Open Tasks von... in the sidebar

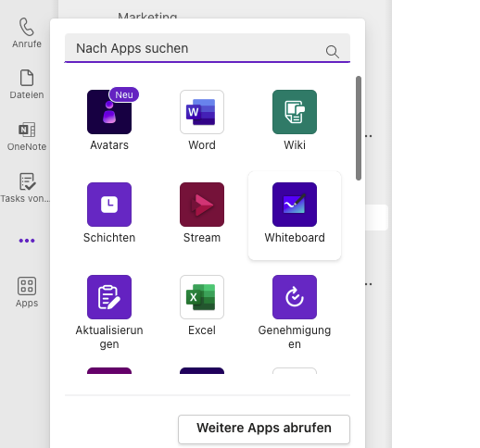[x=25, y=188]
